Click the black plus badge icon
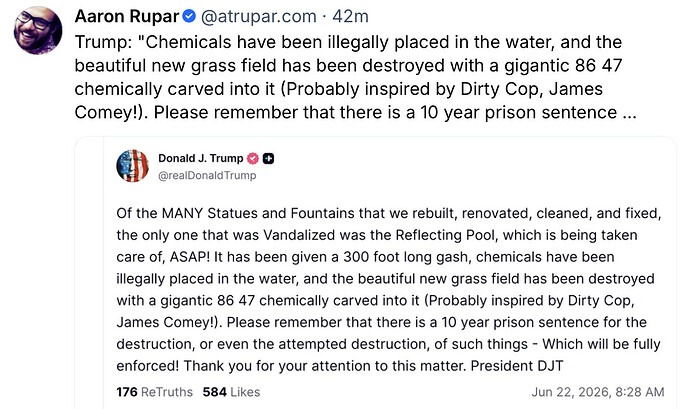Viewport: 690px width, 409px height. coord(268,158)
